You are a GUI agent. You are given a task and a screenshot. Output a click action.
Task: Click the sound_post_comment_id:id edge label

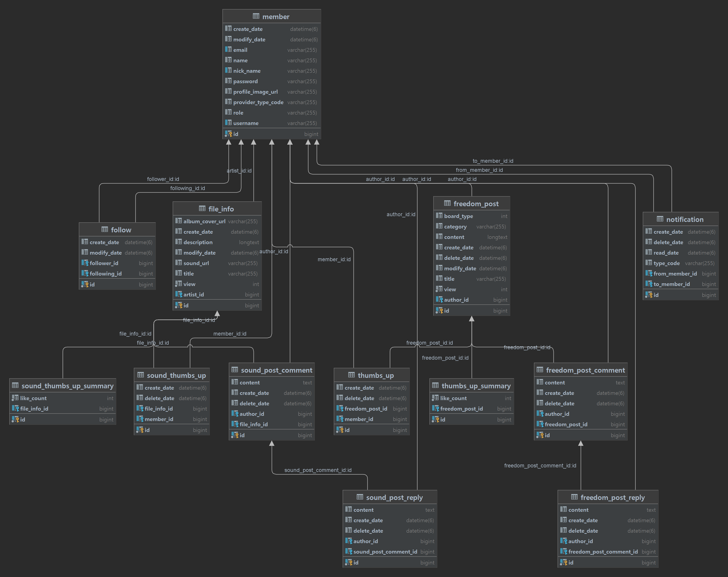318,470
